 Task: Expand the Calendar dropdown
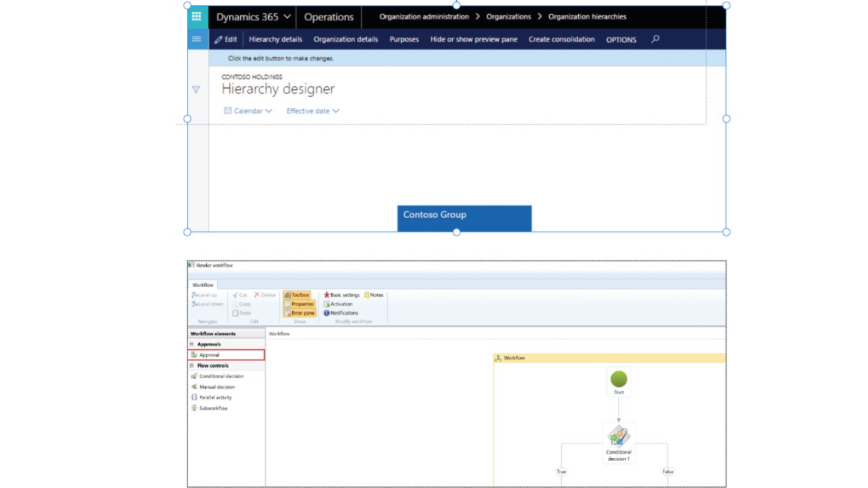[x=248, y=111]
